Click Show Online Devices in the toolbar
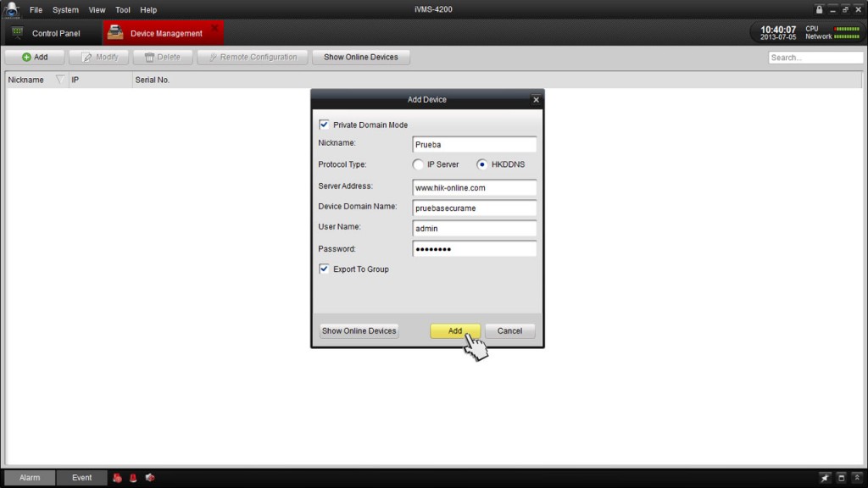Screen dimensions: 868x488 tap(361, 57)
